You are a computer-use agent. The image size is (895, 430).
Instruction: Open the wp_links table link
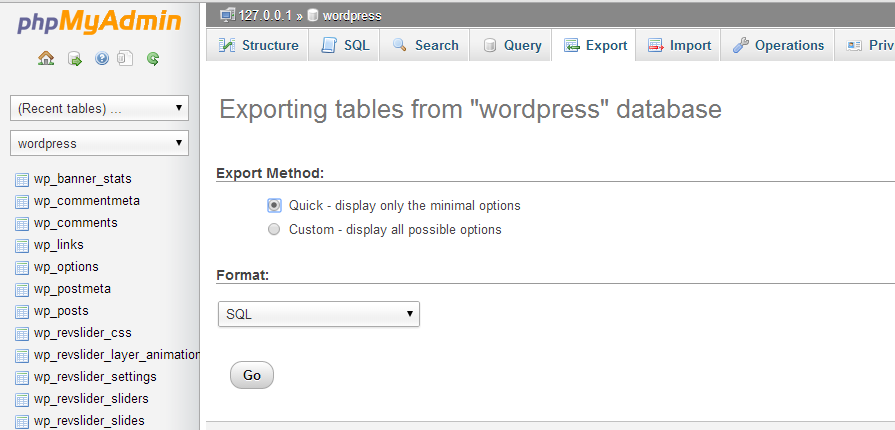coord(59,244)
